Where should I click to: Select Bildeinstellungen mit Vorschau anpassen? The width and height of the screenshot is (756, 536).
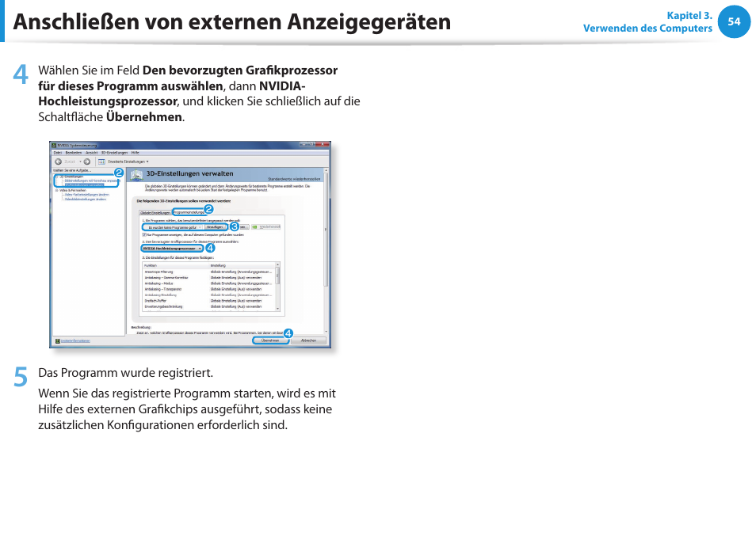pyautogui.click(x=92, y=181)
